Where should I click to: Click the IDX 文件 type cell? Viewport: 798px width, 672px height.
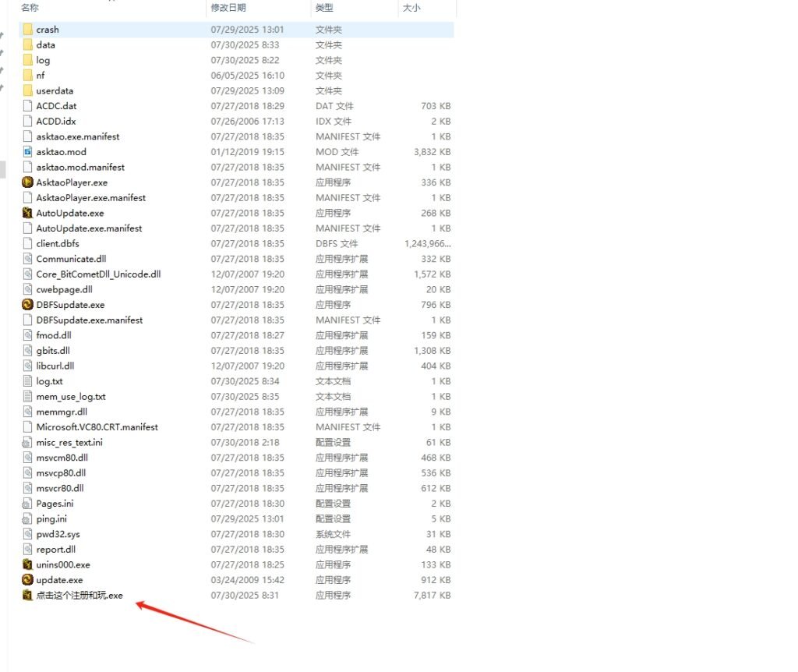pos(334,121)
